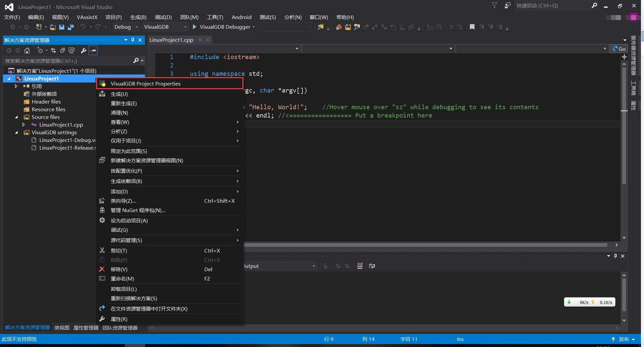Toggle Preview Selected Items in Solution Explorer
This screenshot has width=644, height=347.
[x=92, y=50]
